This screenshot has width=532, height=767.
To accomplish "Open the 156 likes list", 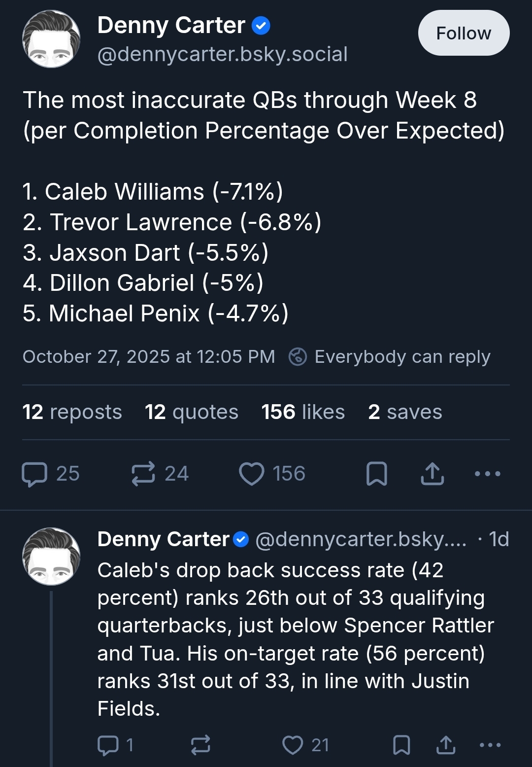I will coord(303,412).
